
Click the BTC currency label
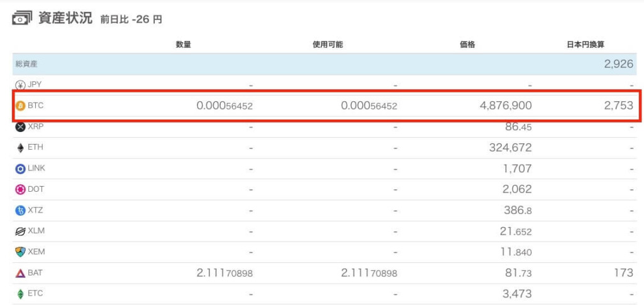click(x=35, y=106)
